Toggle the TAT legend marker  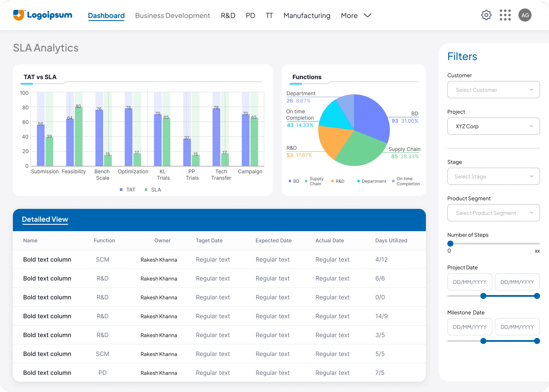[x=121, y=190]
